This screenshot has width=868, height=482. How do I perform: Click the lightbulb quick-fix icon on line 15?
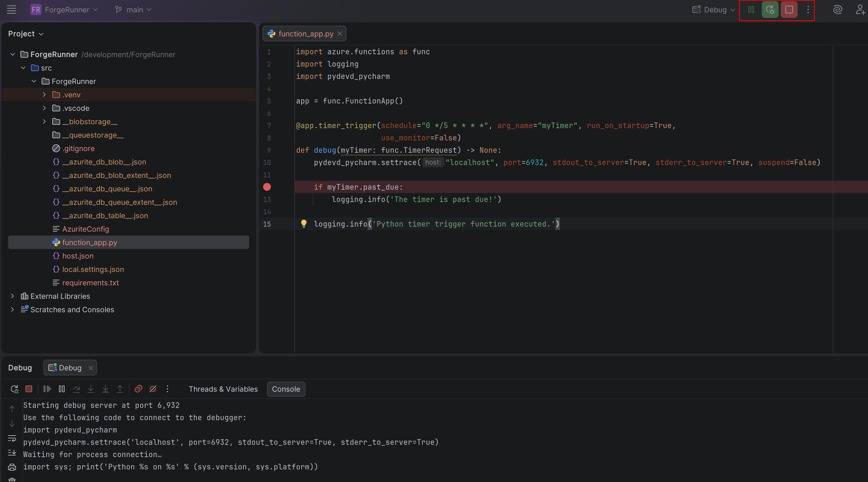304,224
